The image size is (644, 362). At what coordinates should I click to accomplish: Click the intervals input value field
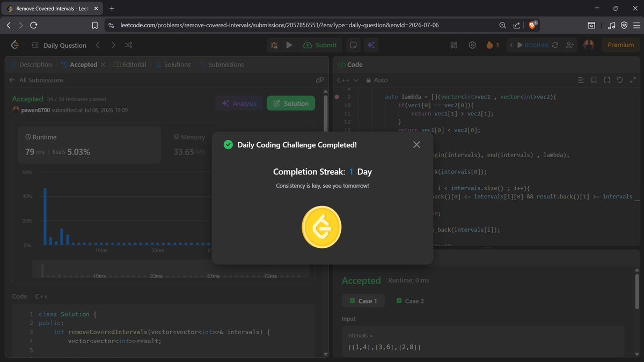pyautogui.click(x=483, y=342)
